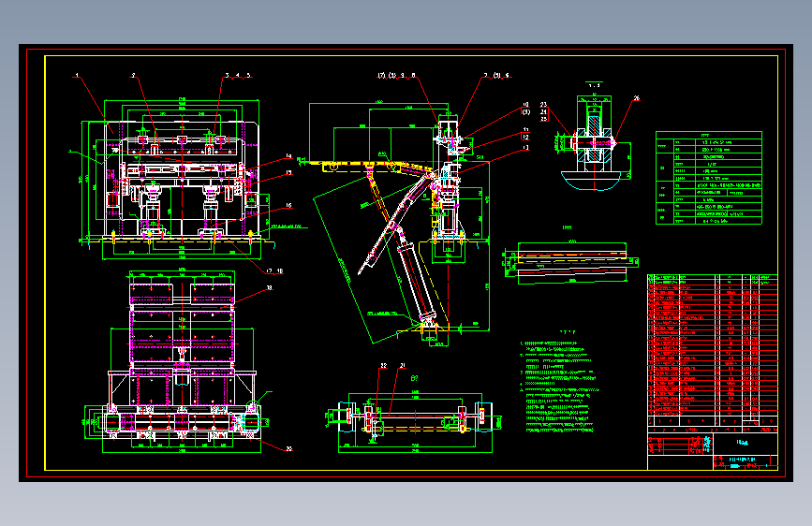812x526 pixels.
Task: Click the green technical parameters table
Action: 708,178
